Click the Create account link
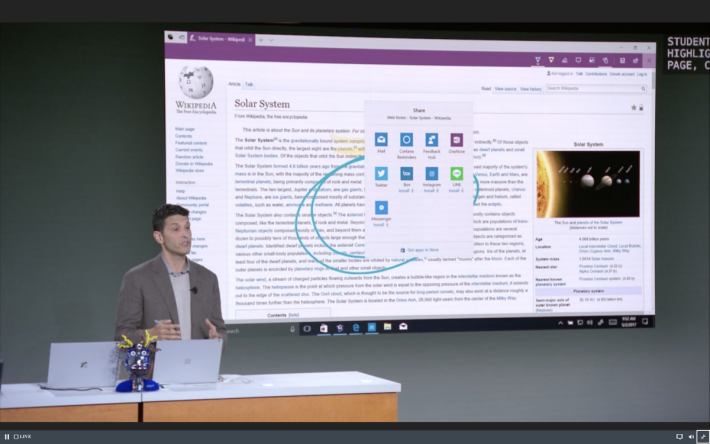Viewport: 710px width, 444px height. pyautogui.click(x=622, y=74)
